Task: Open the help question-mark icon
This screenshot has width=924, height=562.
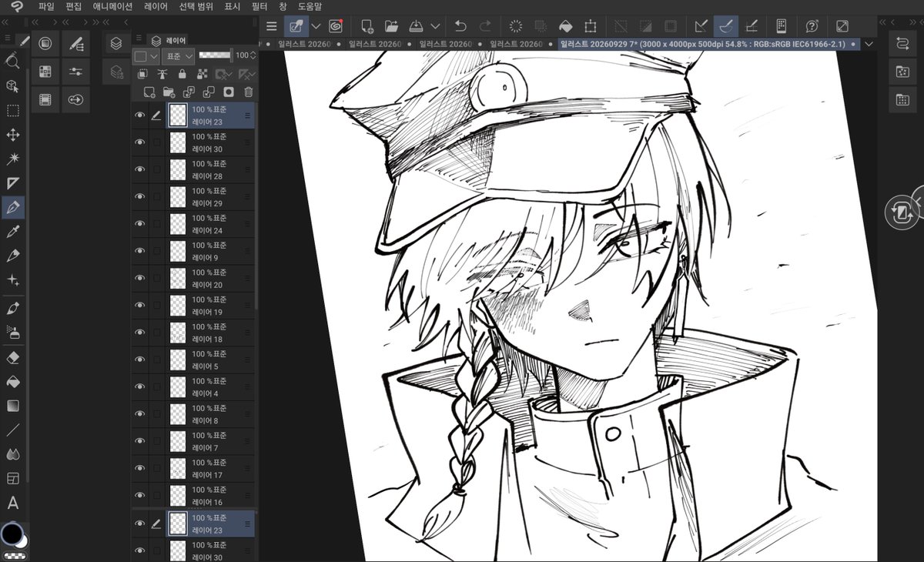Action: tap(812, 26)
